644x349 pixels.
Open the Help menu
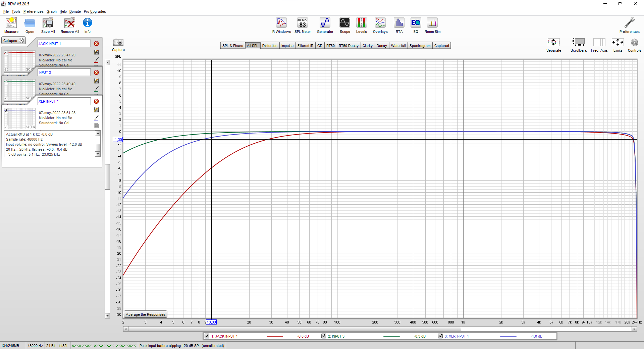63,11
